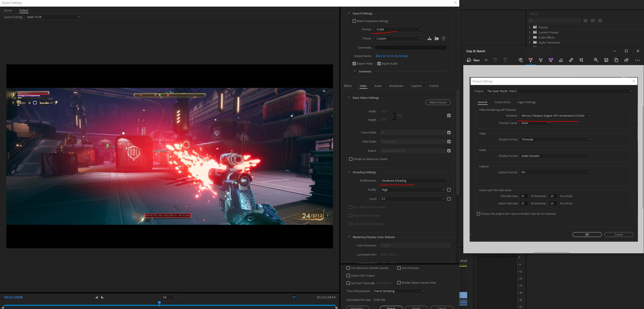Select the purple highlighter in Snip & Sketch

[551, 60]
